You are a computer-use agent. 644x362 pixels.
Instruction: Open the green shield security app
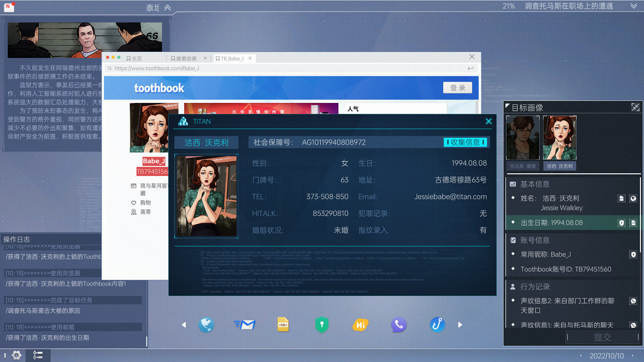(322, 325)
